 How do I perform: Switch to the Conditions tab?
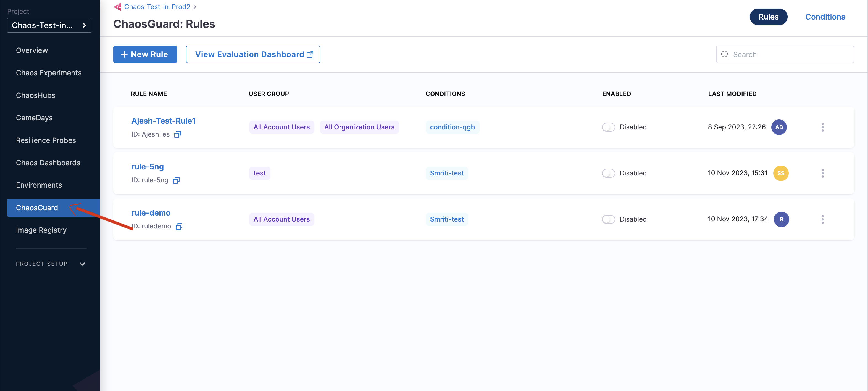point(825,17)
